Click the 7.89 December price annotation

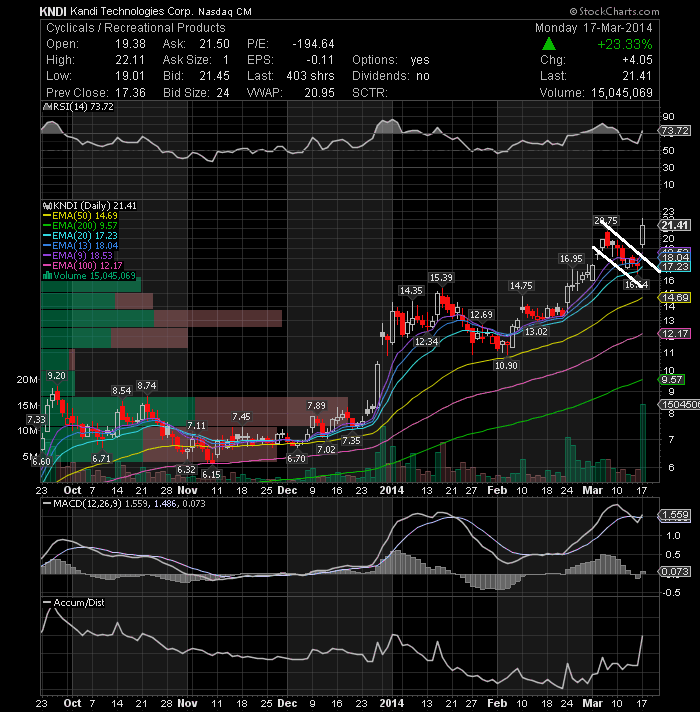[x=316, y=405]
